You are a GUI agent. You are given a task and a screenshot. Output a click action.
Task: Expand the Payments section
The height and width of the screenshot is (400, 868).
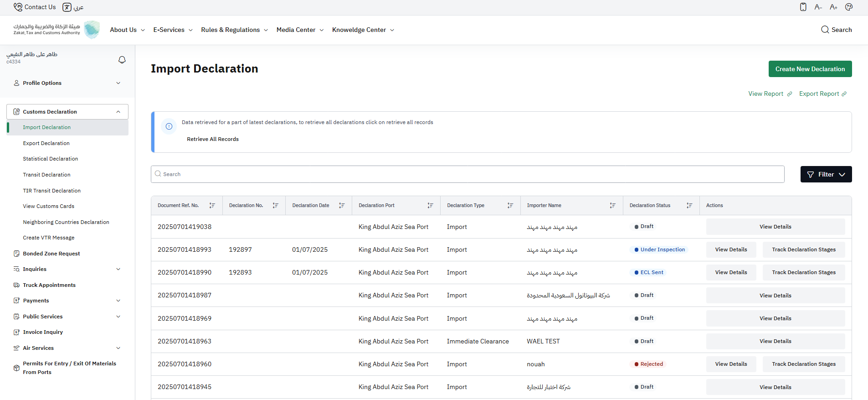pyautogui.click(x=67, y=301)
